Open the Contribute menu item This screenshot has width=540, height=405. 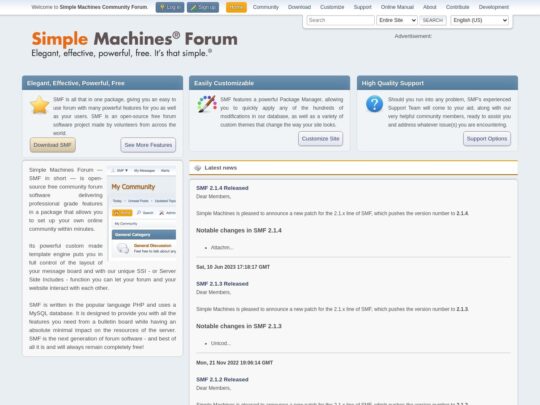point(457,7)
